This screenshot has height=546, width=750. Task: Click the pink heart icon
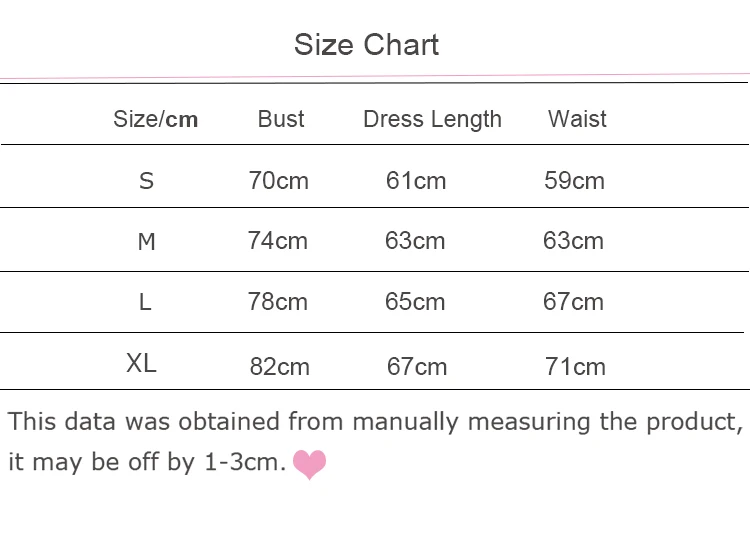pos(309,464)
